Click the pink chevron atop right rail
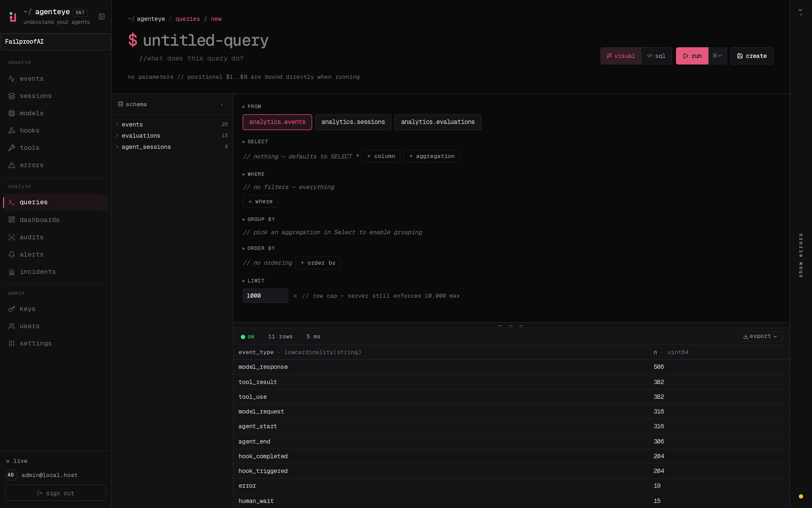This screenshot has height=508, width=812. pyautogui.click(x=801, y=10)
